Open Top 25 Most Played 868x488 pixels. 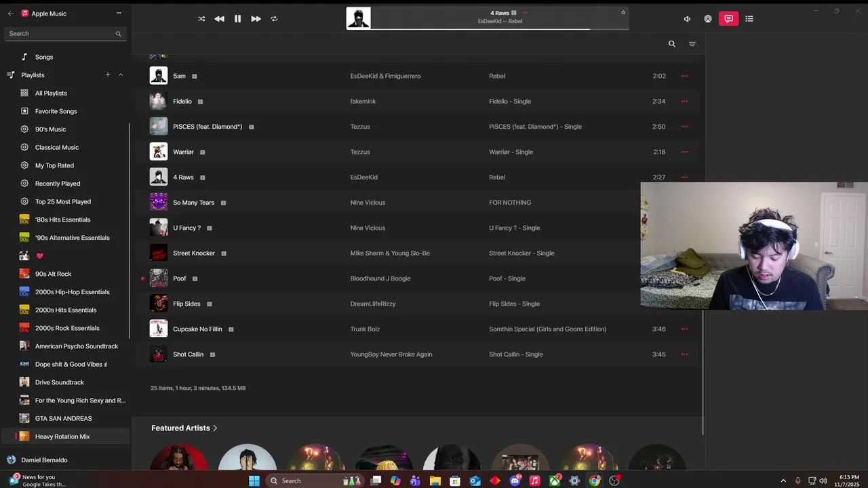click(64, 201)
